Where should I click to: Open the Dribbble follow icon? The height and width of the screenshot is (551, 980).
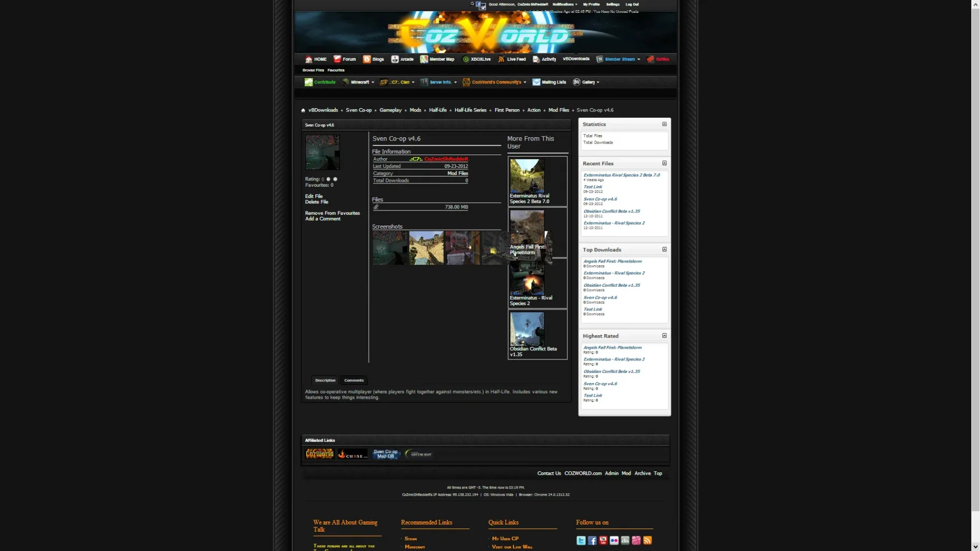[x=636, y=541]
